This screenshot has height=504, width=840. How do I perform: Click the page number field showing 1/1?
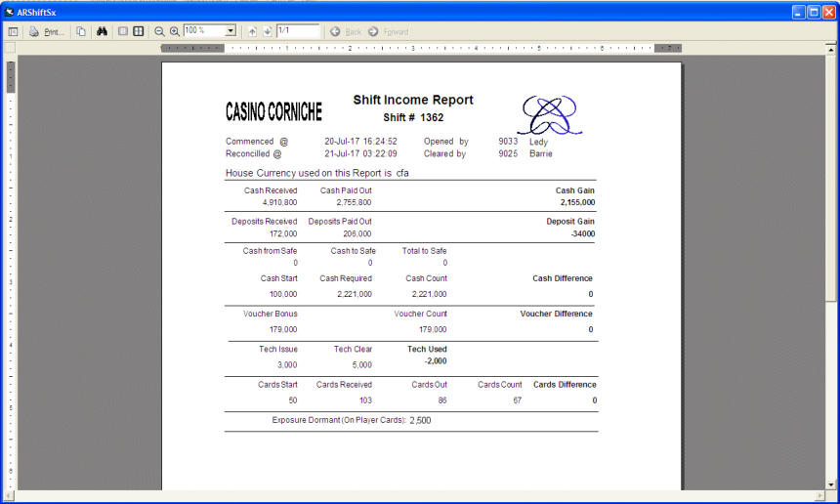click(297, 31)
